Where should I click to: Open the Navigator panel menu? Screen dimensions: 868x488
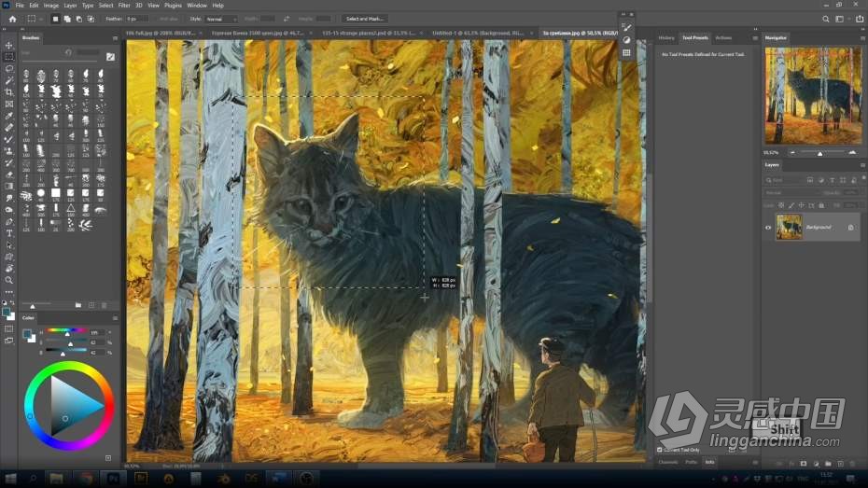tap(862, 38)
